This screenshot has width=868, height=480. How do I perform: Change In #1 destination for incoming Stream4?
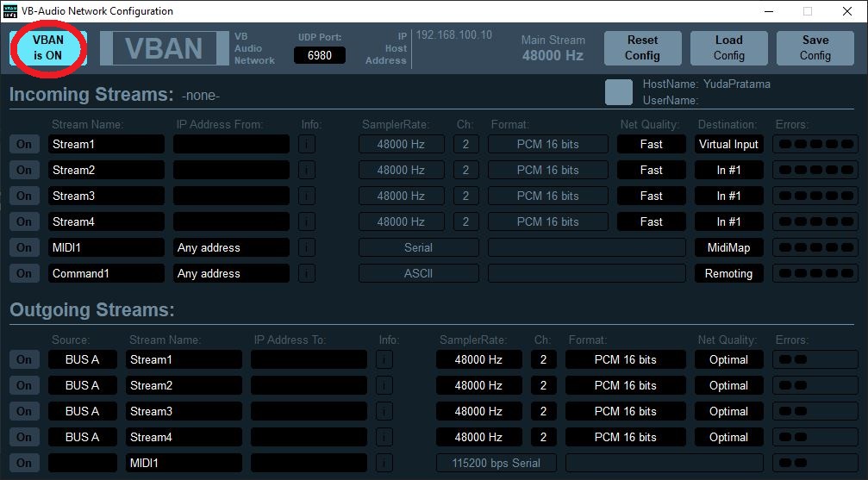click(729, 221)
